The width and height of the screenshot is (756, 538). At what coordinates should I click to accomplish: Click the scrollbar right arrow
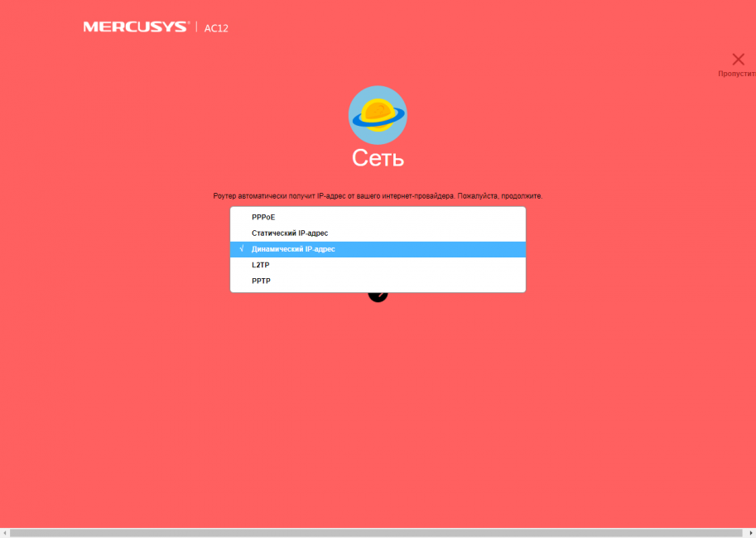751,533
